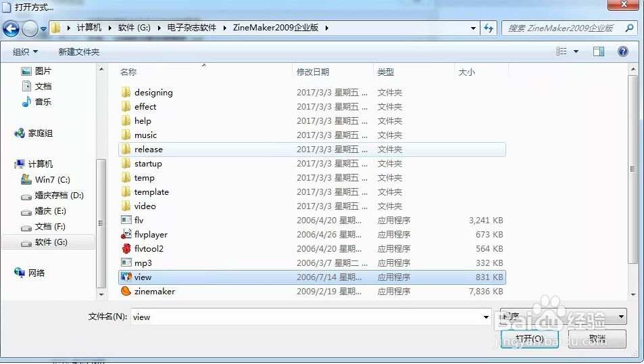Select the music folder icon

126,135
